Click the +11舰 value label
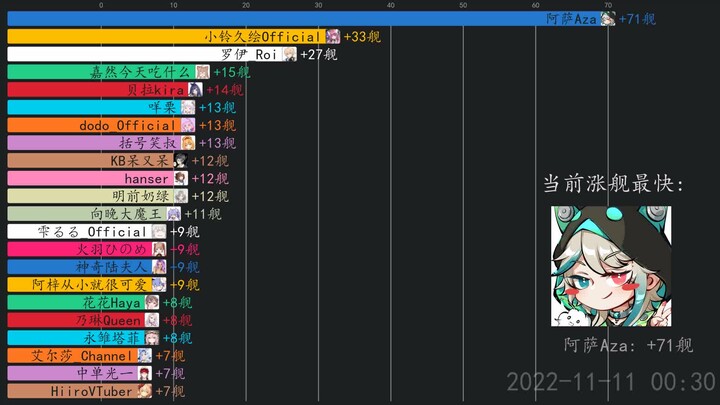720x405 pixels. pyautogui.click(x=202, y=214)
